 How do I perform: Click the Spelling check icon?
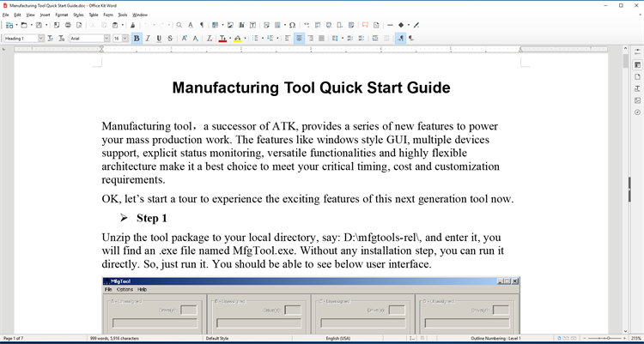point(191,25)
